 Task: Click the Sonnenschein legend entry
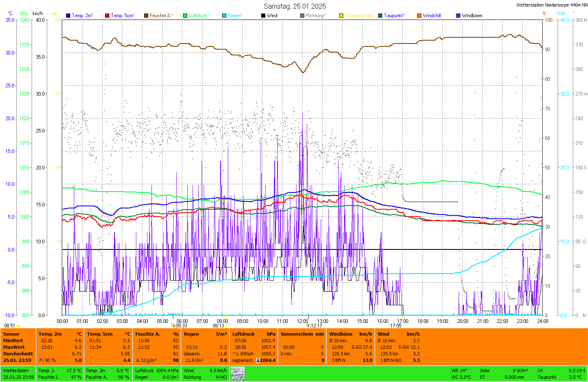[358, 16]
